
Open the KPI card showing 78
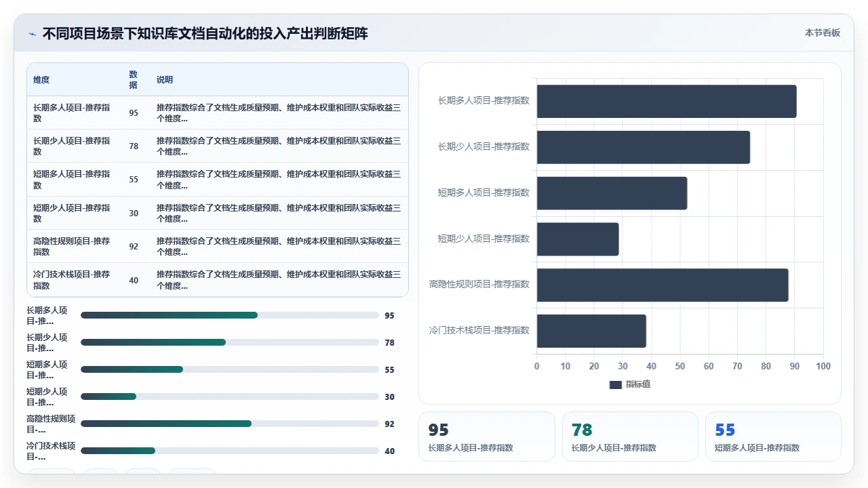[630, 436]
